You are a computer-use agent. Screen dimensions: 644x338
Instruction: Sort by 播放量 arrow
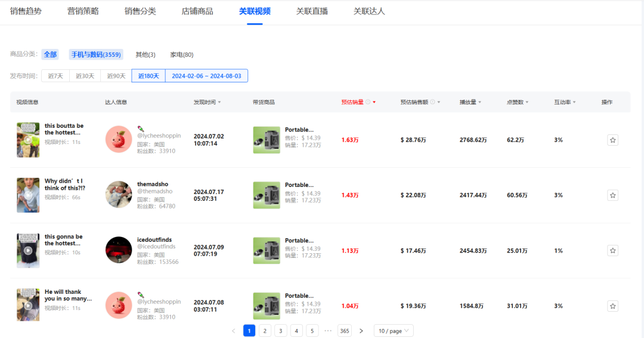479,102
